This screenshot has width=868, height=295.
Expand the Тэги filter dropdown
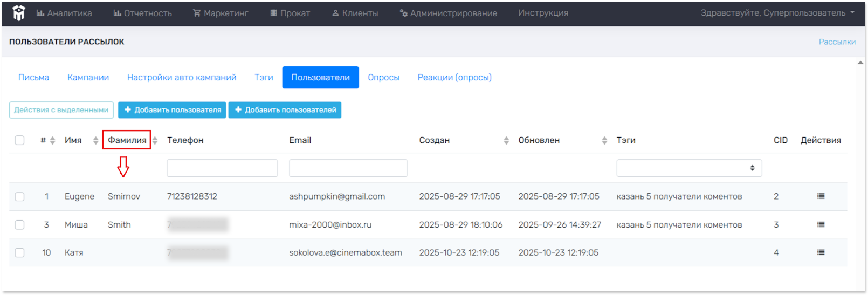[689, 168]
